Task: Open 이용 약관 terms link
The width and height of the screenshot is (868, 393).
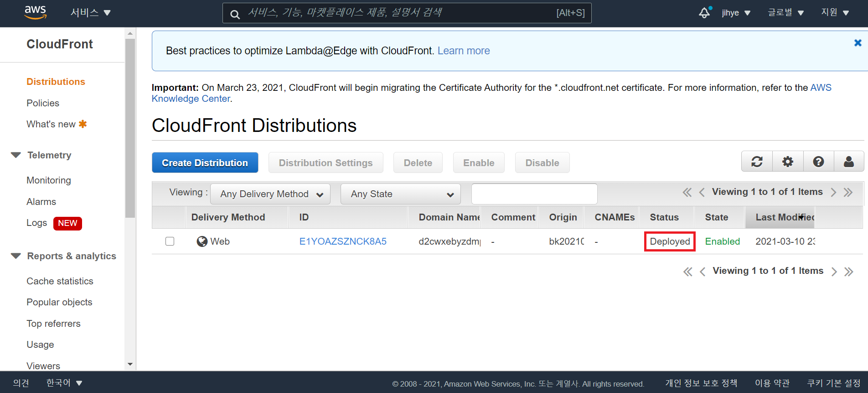Action: [x=772, y=383]
